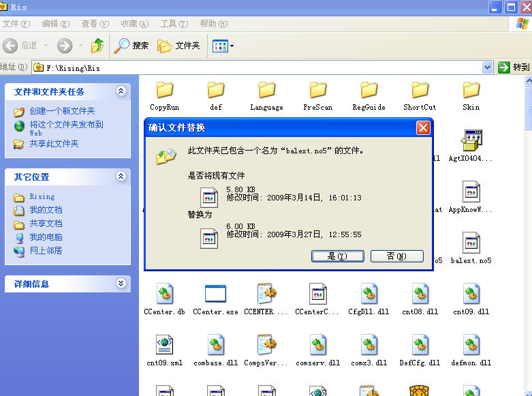
Task: Click the Back (后退) toolbar button
Action: tap(20, 46)
